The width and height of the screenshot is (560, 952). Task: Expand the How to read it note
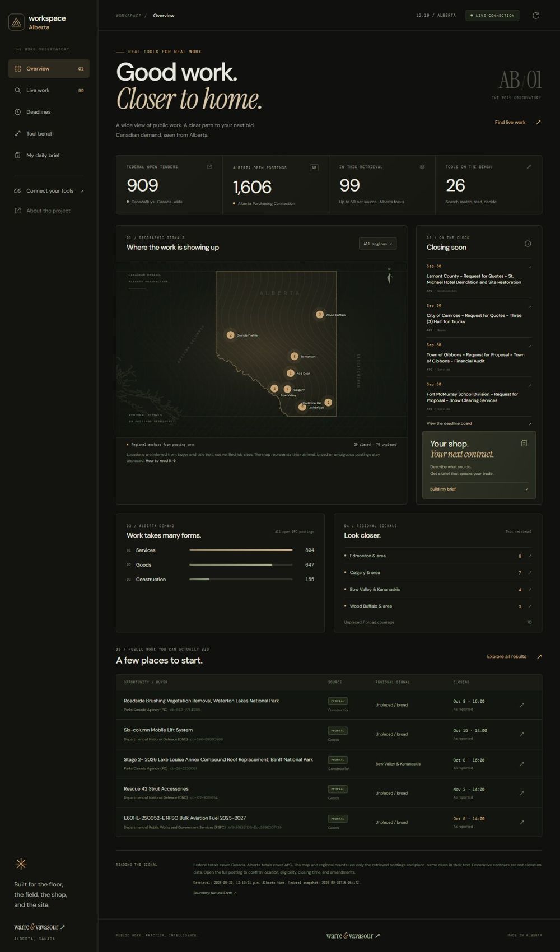click(x=161, y=461)
